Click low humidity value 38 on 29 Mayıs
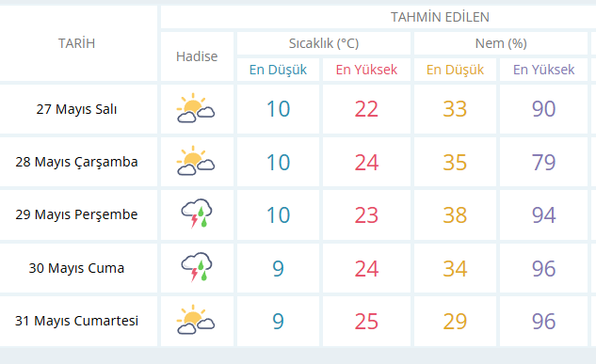Image resolution: width=596 pixels, height=364 pixels. tap(455, 215)
